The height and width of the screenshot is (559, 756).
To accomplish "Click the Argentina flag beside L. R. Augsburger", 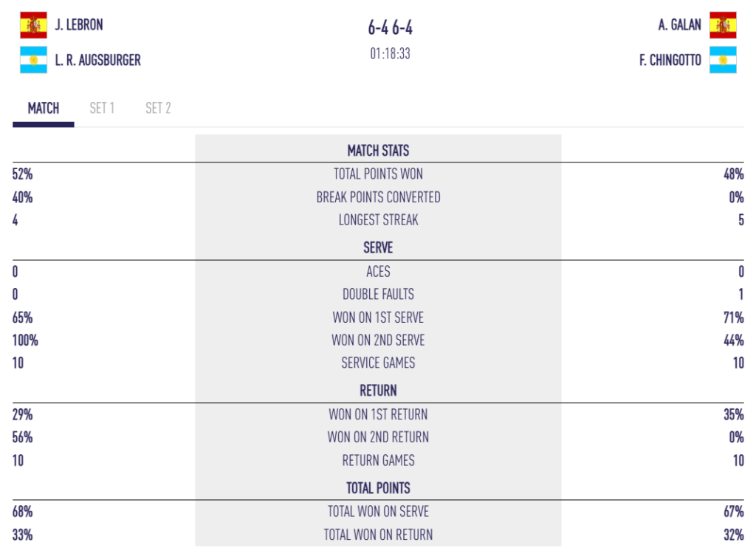I will (33, 60).
